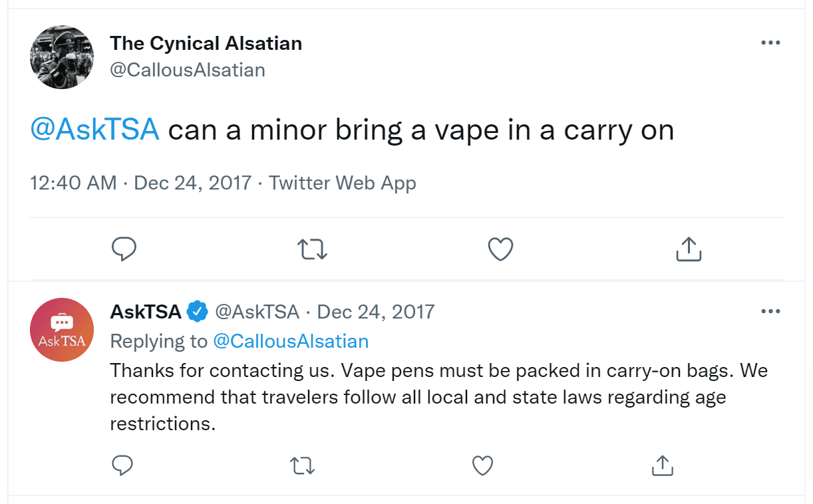Share the AskTSA reply
This screenshot has width=813, height=504.
[x=662, y=465]
